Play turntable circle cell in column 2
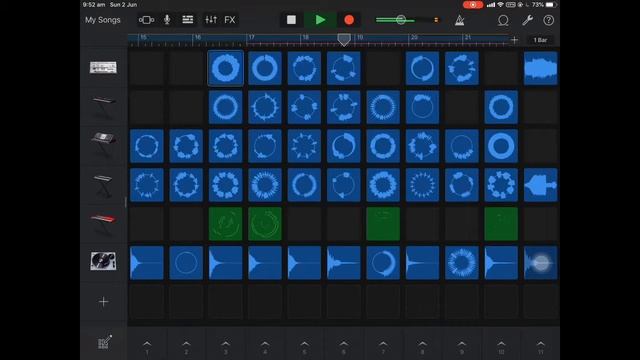 tap(186, 262)
